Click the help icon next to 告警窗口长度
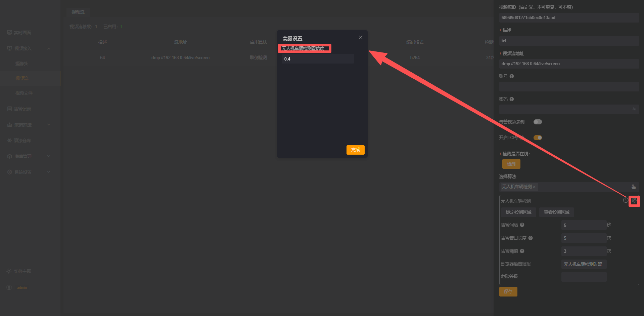Image resolution: width=644 pixels, height=316 pixels. (x=531, y=238)
